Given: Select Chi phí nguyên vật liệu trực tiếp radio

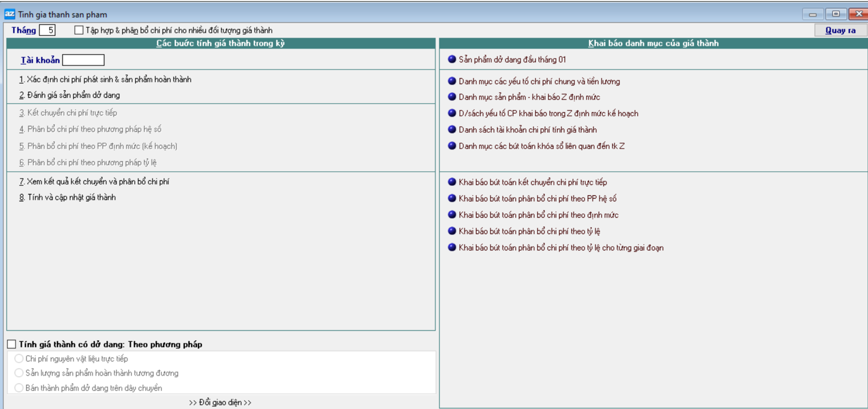Looking at the screenshot, I should point(19,359).
